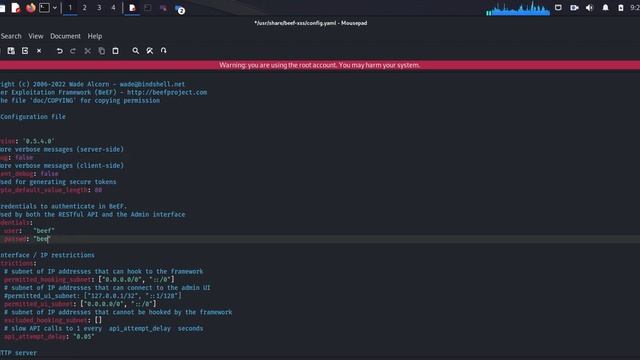Image resolution: width=640 pixels, height=360 pixels.
Task: Click the wade@bindshell.net email text
Action: tap(152, 84)
